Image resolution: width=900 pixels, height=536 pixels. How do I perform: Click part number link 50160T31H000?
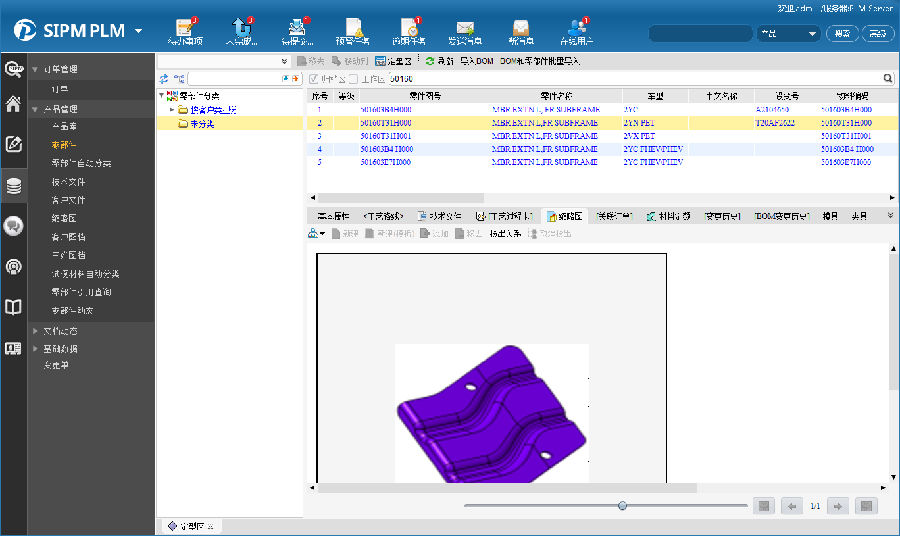pyautogui.click(x=386, y=122)
